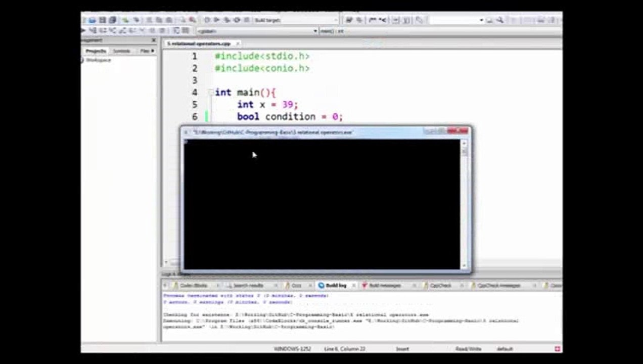Switch to the Projects tab
The width and height of the screenshot is (643, 364).
(x=96, y=51)
